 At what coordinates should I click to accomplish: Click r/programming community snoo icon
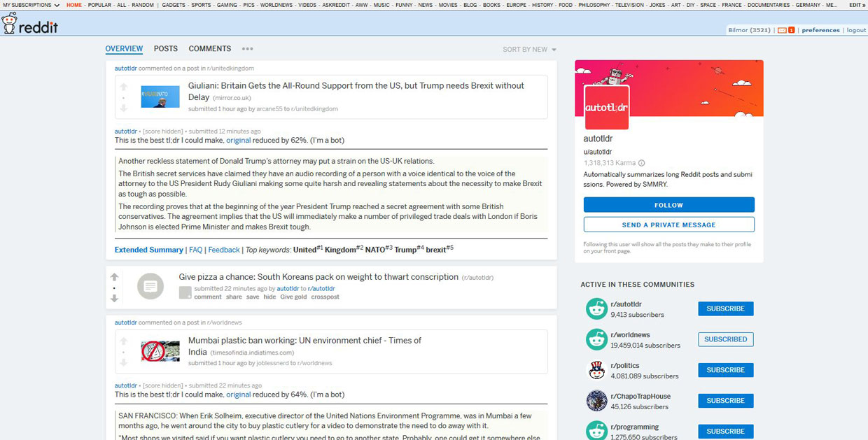(x=596, y=430)
